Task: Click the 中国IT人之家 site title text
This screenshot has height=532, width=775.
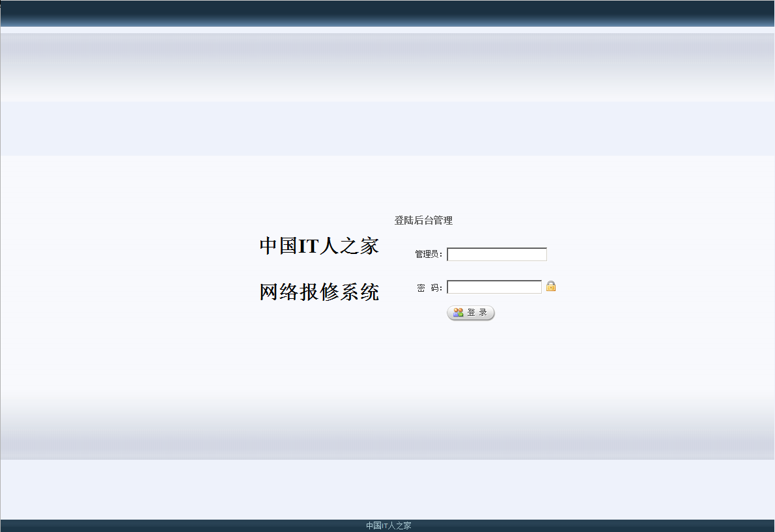Action: pos(319,245)
